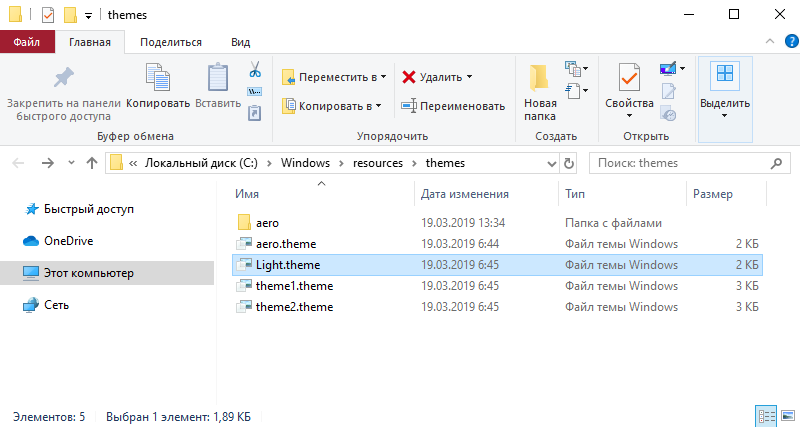Click the Properties icon in quick access toolbar
Screen dimensions: 800x427
47,15
